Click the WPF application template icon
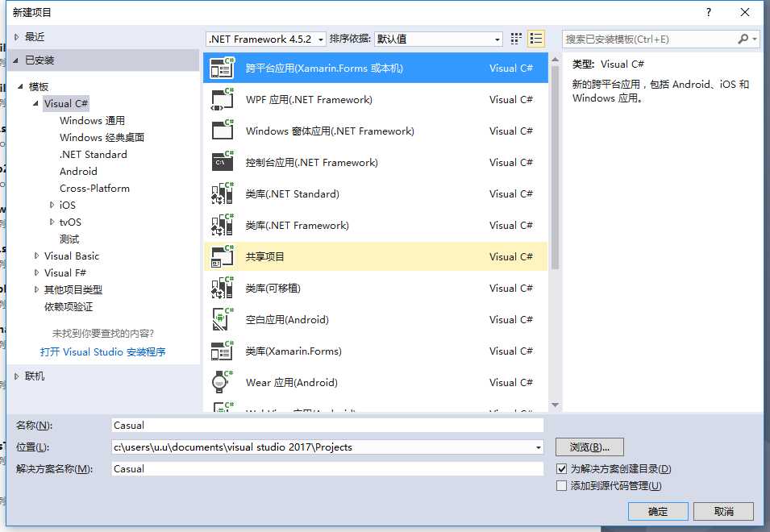The height and width of the screenshot is (532, 770). [222, 100]
